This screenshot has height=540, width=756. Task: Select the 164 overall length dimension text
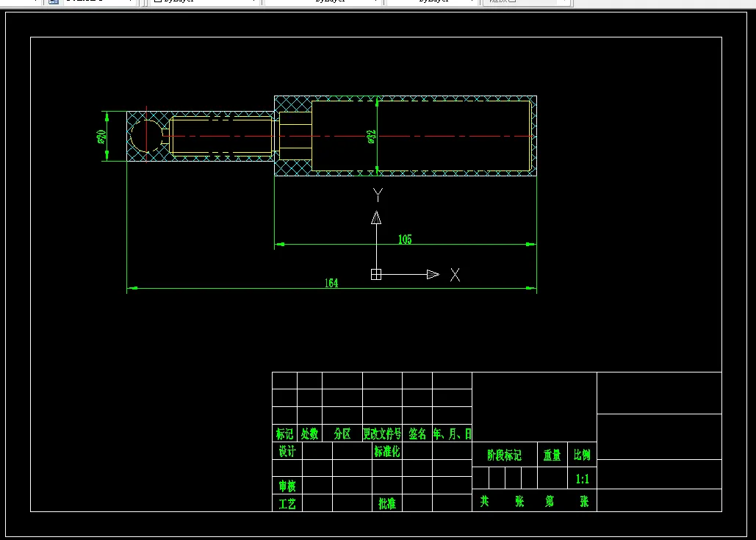click(x=331, y=283)
